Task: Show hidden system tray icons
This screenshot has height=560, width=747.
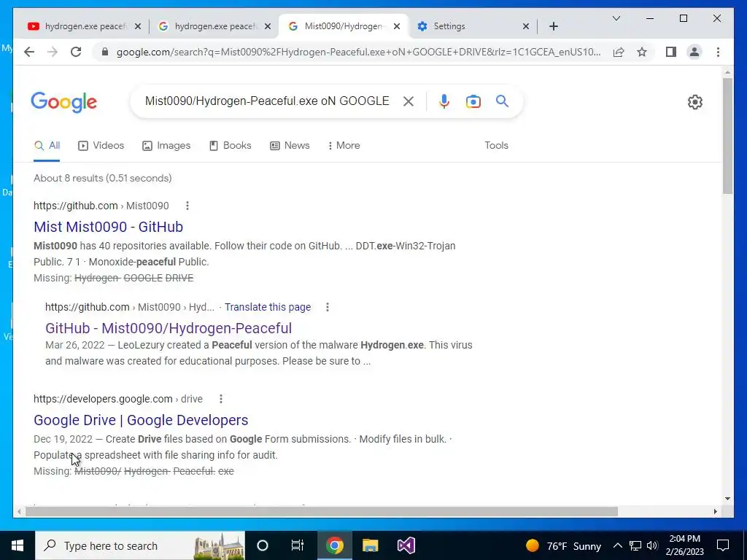Action: pyautogui.click(x=617, y=545)
